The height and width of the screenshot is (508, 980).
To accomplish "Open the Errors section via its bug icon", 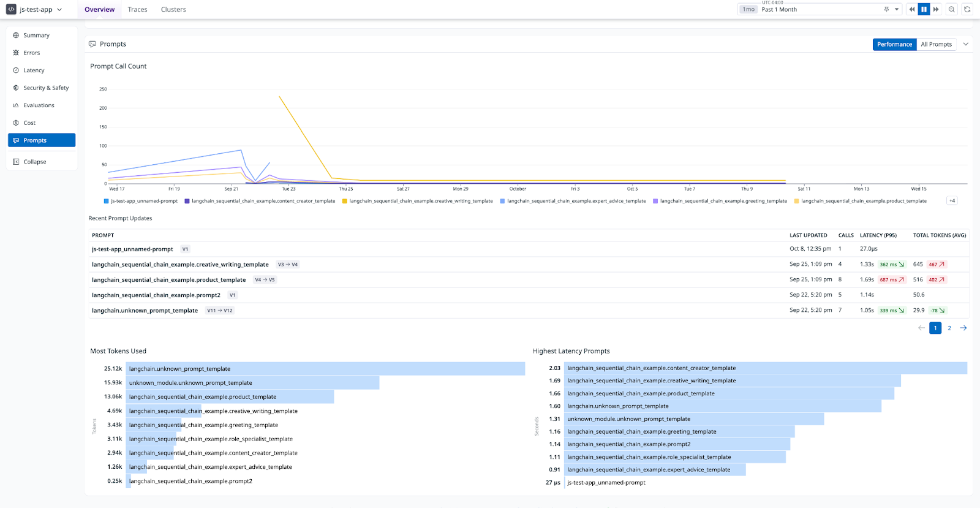I will [16, 53].
